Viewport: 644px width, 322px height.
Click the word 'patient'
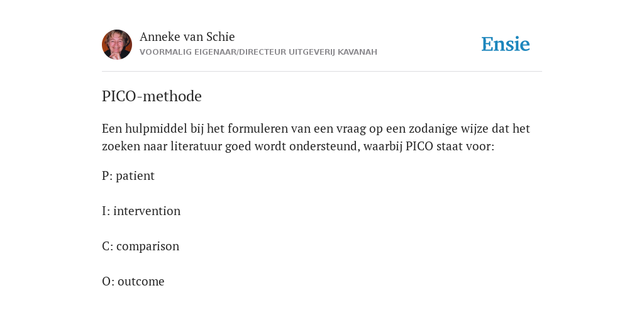[135, 176]
